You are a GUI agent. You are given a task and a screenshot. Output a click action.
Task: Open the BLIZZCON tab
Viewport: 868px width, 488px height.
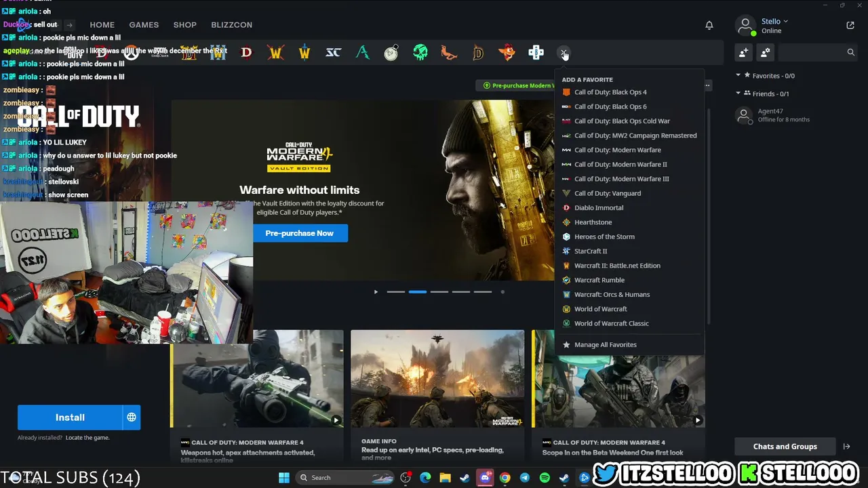click(232, 25)
